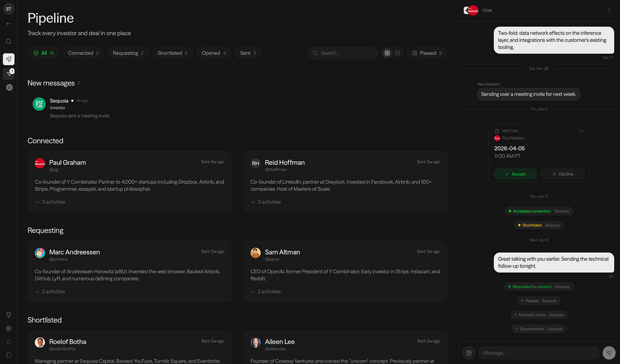Image resolution: width=620 pixels, height=364 pixels.
Task: Click the green Sequoia logo avatar
Action: click(x=39, y=104)
